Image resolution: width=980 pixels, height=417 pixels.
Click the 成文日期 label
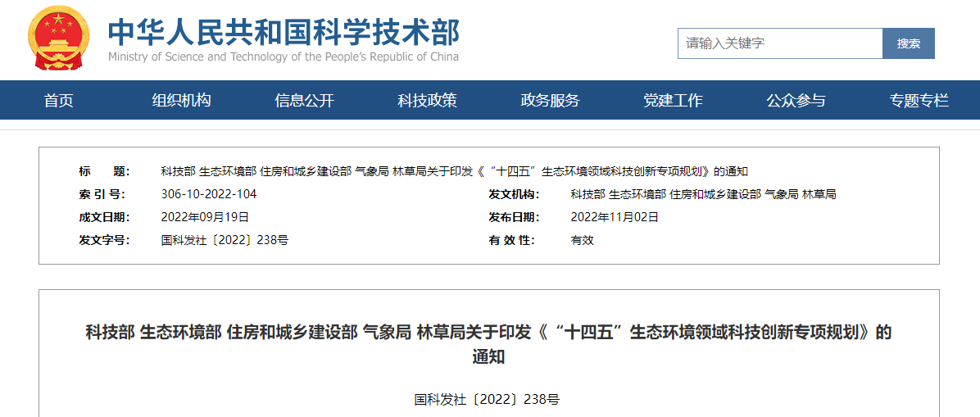[104, 218]
